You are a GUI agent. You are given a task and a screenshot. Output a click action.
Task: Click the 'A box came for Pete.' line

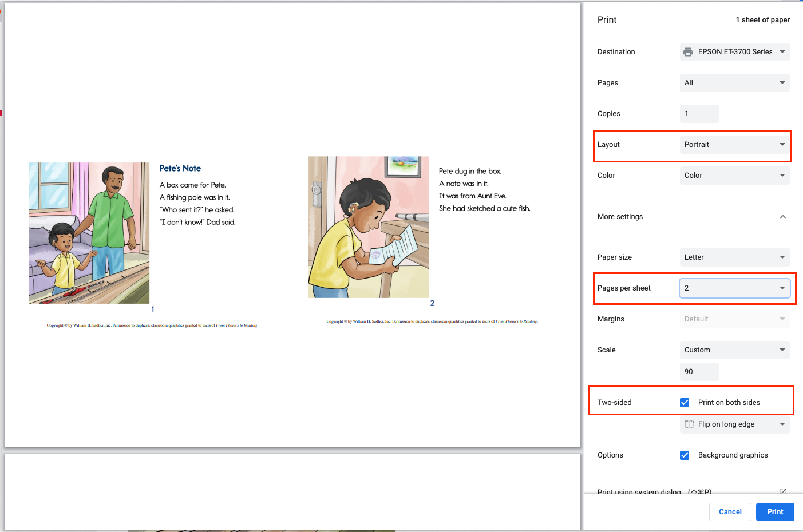pyautogui.click(x=193, y=185)
